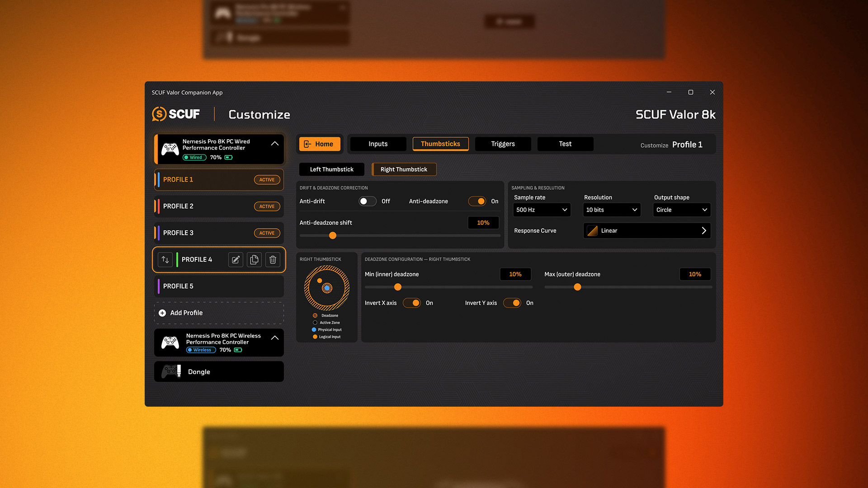Open the Sample rate 500 Hz dropdown

coord(542,210)
